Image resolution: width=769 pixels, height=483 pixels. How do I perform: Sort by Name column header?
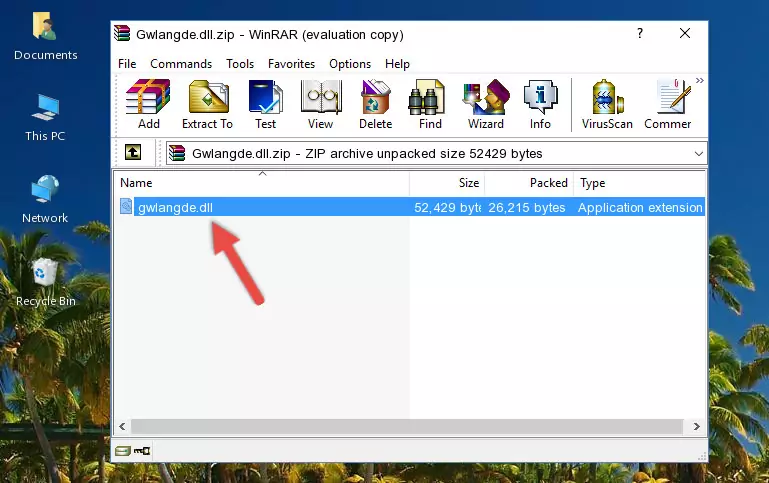pos(262,183)
